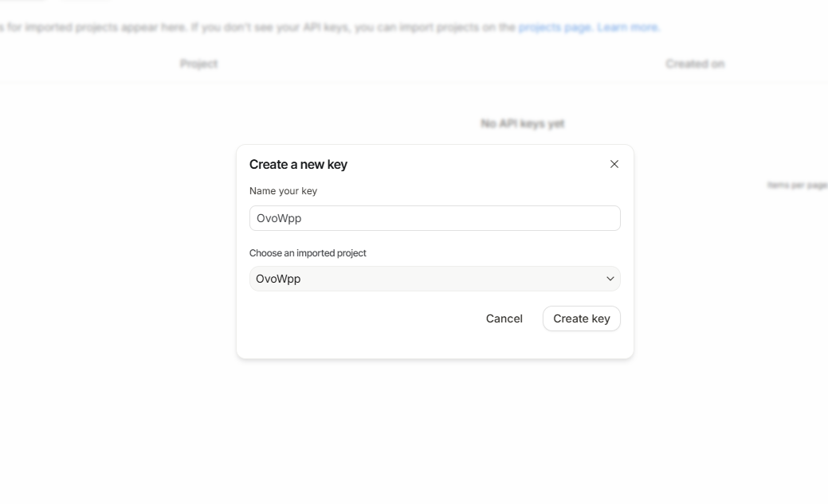Click the Project column header
Viewport: 828px width, 504px height.
click(198, 64)
